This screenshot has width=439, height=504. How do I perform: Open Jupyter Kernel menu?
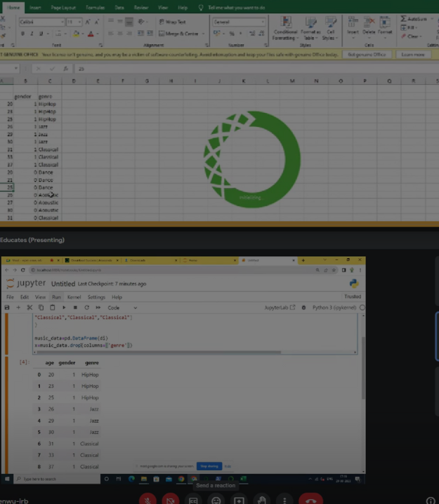[x=74, y=297]
